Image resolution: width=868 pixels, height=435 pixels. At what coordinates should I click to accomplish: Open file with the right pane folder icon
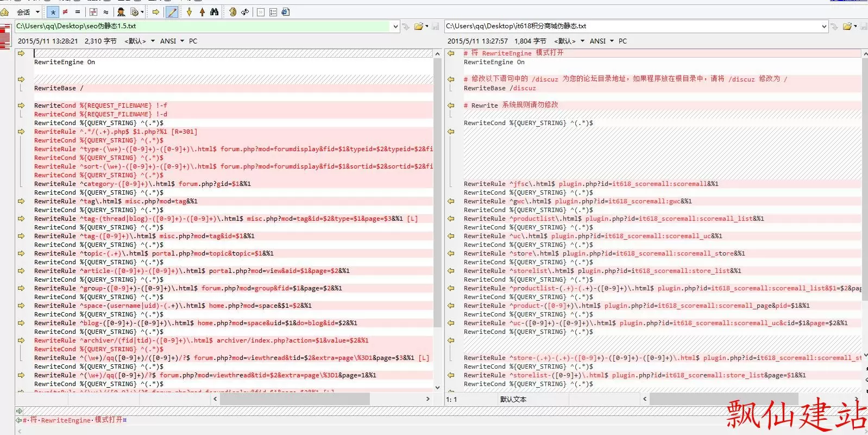click(x=847, y=26)
